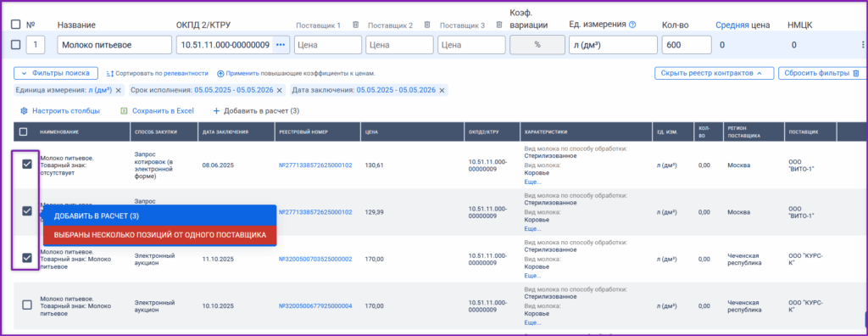Check the Молоко питьевое position row checkbox

coord(15,45)
